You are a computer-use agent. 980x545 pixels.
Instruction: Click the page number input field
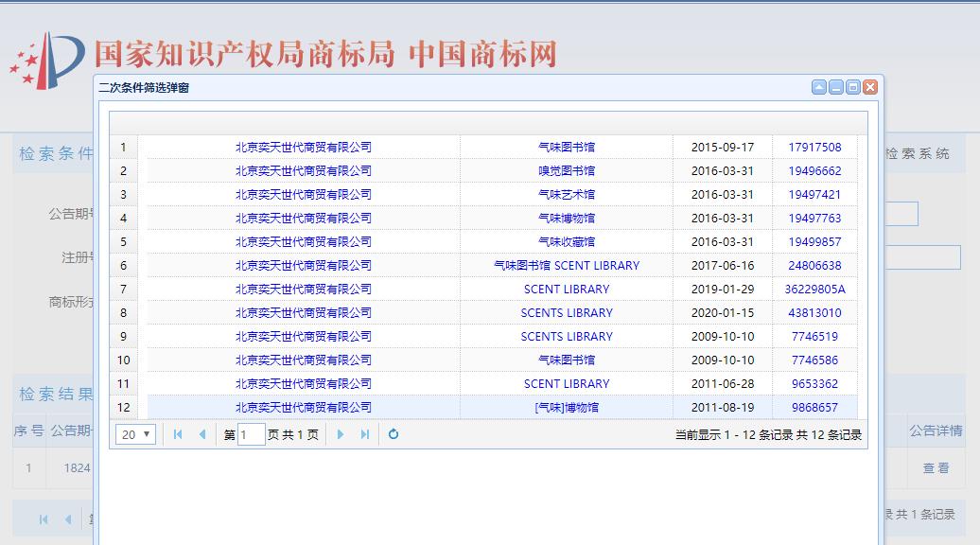(x=252, y=434)
